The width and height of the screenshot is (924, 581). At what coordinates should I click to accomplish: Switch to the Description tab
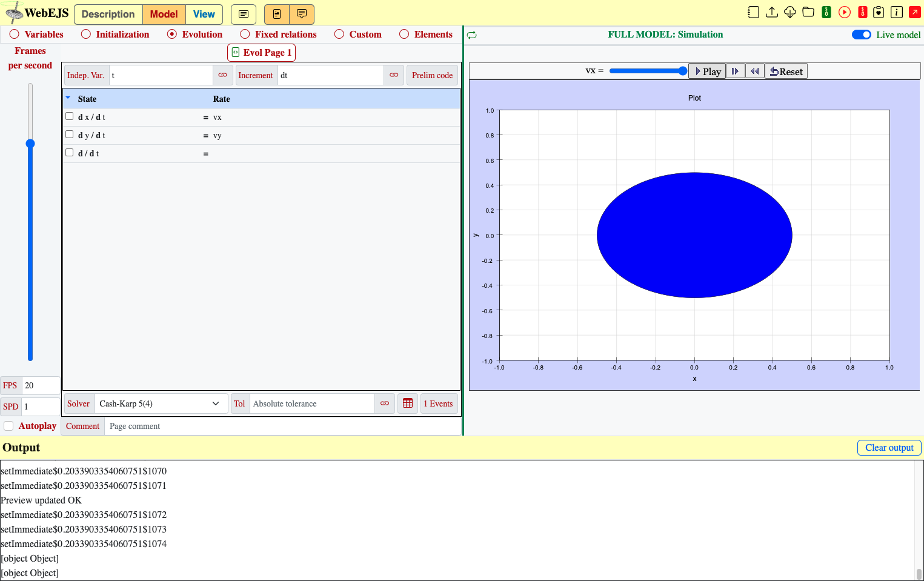click(x=108, y=14)
